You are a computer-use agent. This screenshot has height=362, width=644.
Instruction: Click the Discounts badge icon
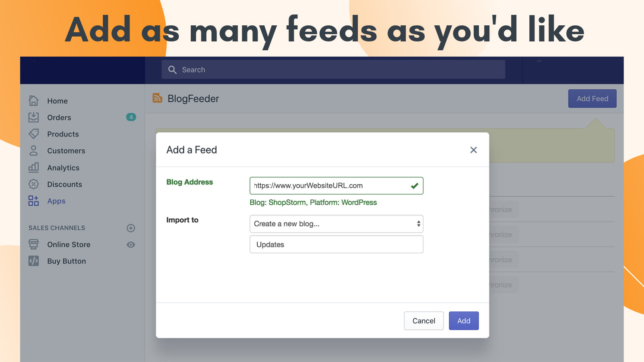point(34,184)
